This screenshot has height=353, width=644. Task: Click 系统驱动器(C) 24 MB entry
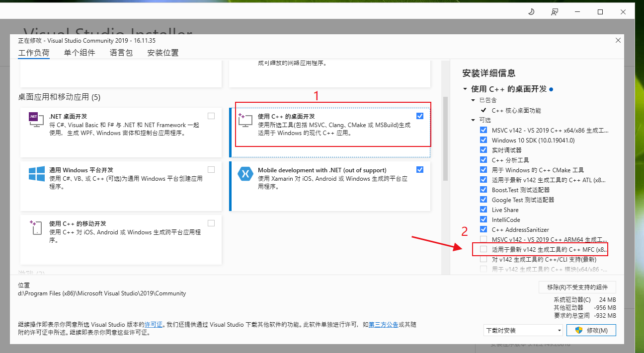[585, 300]
